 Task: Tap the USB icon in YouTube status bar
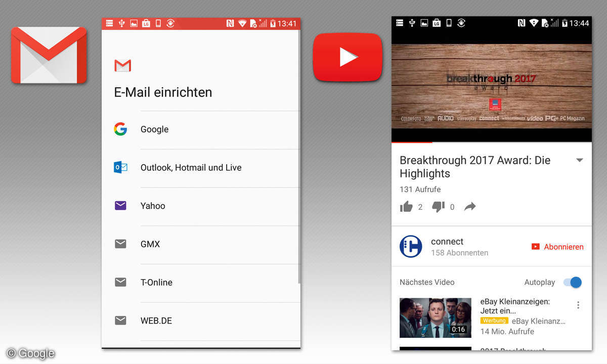pos(412,23)
